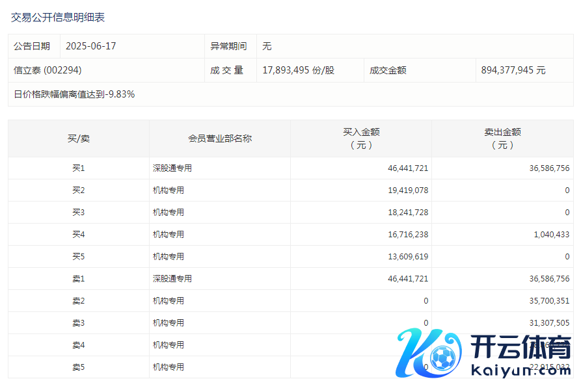This screenshot has width=581, height=392.
Task: Click the 18,241,728 buy amount value
Action: (408, 213)
